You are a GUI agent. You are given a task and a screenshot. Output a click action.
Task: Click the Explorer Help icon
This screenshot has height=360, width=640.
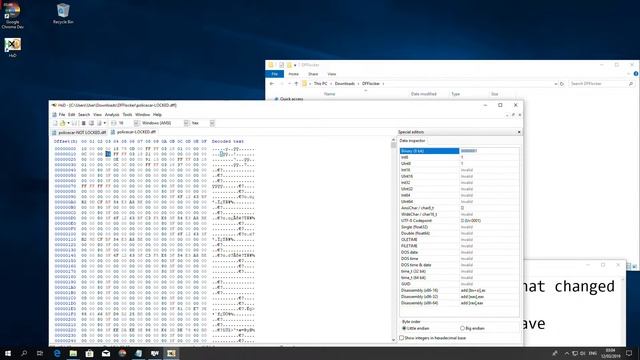[636, 74]
